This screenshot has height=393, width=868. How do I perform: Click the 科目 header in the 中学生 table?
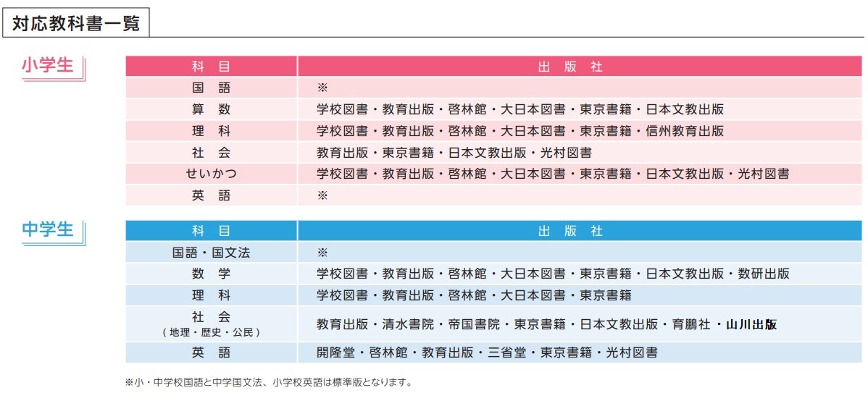[x=211, y=231]
